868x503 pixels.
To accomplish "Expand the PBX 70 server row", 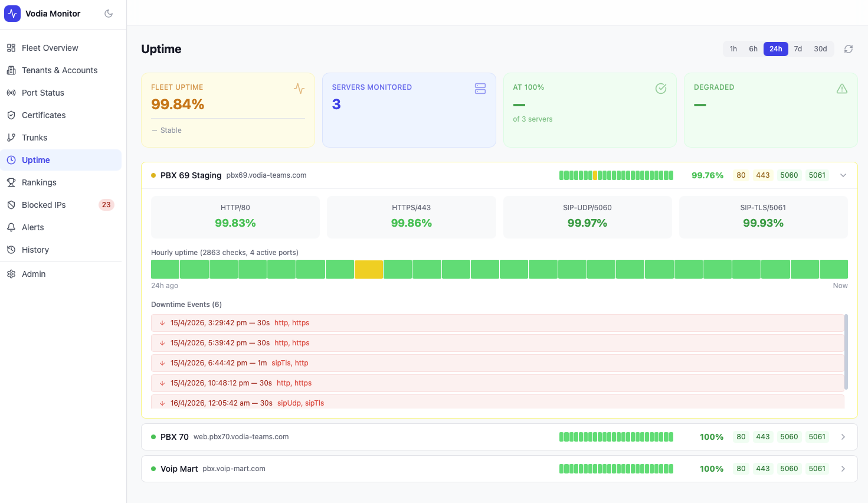I will [x=843, y=437].
